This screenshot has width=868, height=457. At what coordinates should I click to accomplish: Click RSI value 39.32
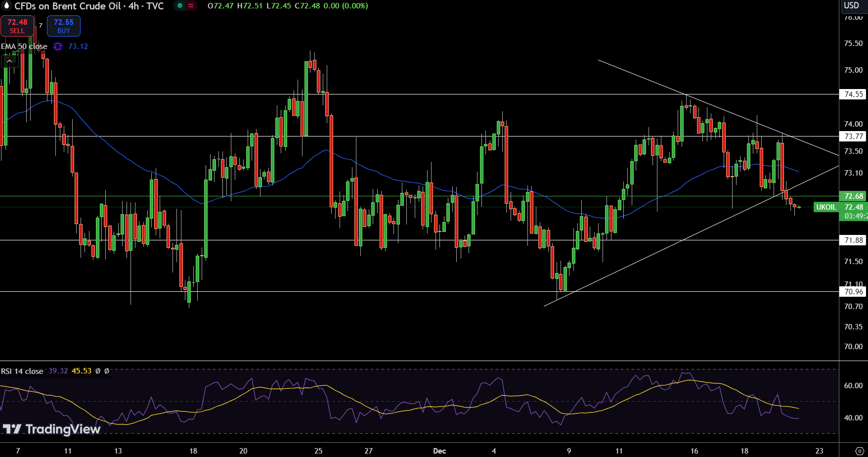(x=58, y=371)
